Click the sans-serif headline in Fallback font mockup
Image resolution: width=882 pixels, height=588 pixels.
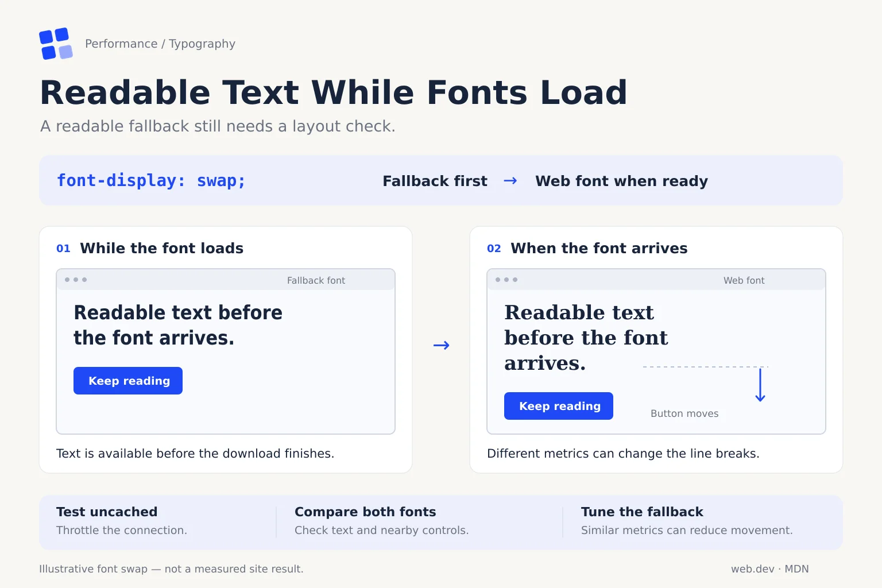coord(178,325)
